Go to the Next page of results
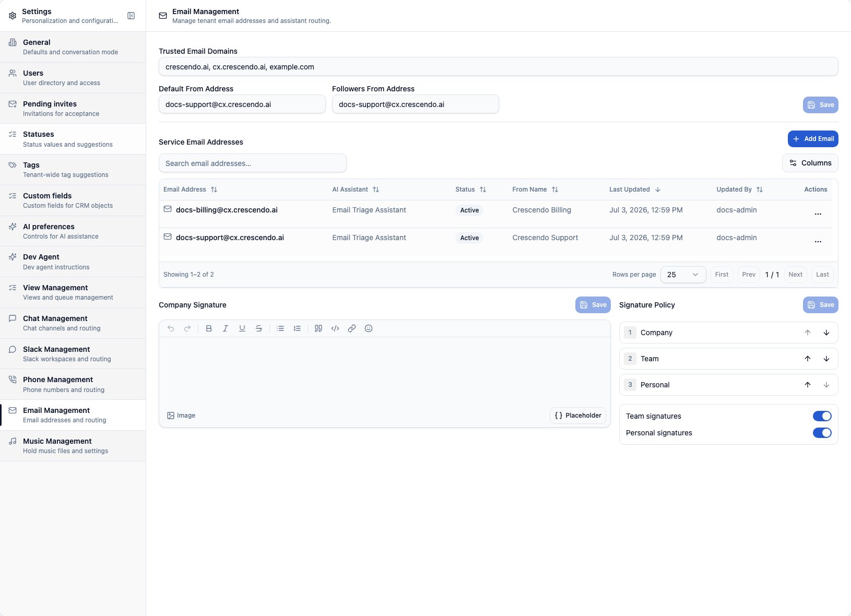The width and height of the screenshot is (851, 616). (x=796, y=275)
